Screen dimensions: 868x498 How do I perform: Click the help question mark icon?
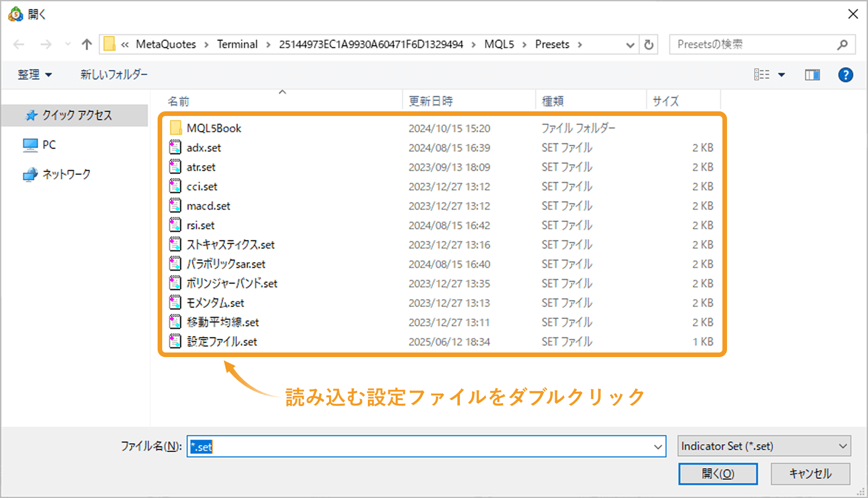click(846, 74)
